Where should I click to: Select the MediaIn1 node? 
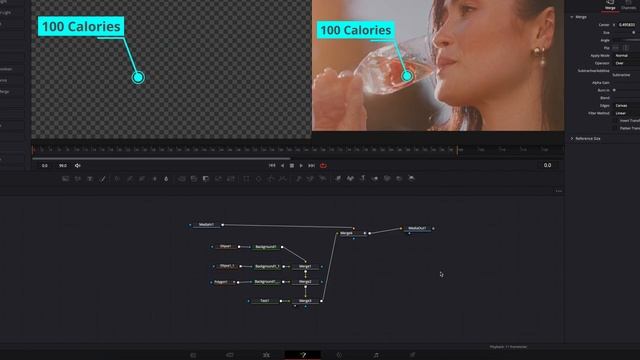click(206, 224)
